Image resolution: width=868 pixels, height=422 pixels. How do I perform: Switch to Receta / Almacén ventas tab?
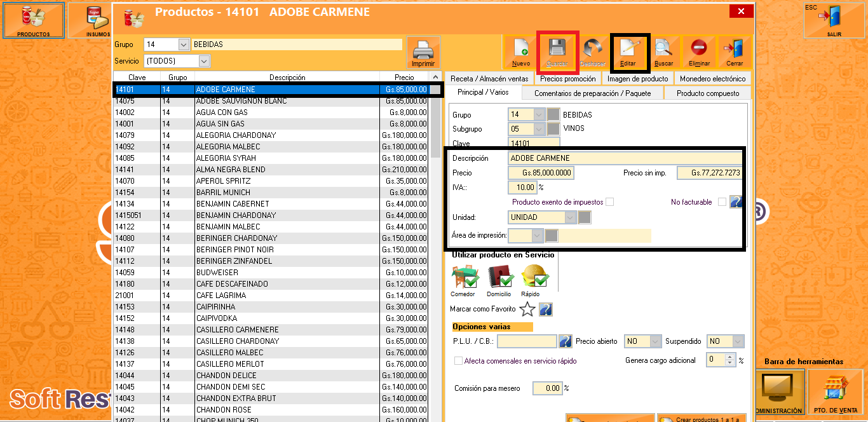[489, 79]
